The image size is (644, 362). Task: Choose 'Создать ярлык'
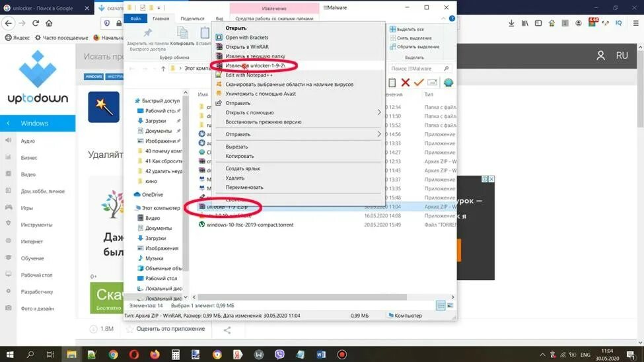(x=242, y=168)
